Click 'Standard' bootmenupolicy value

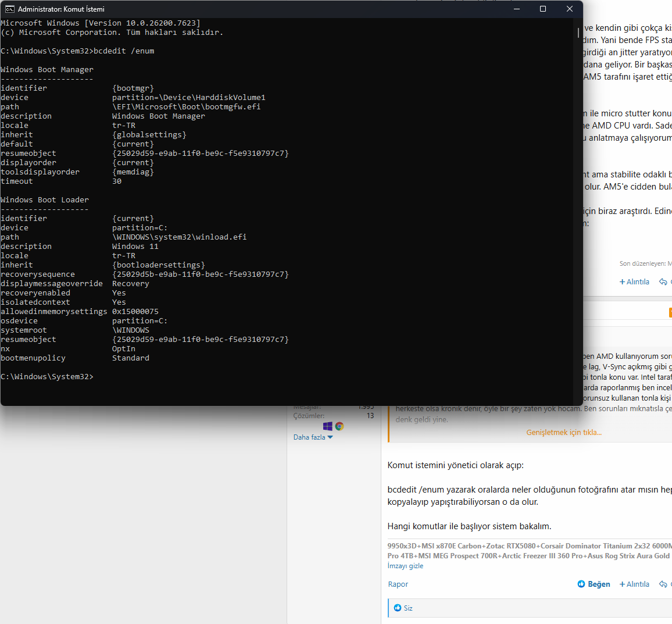pos(131,358)
